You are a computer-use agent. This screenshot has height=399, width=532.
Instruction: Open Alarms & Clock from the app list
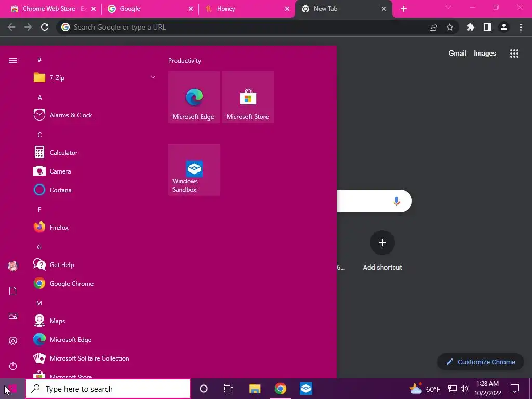(x=95, y=115)
